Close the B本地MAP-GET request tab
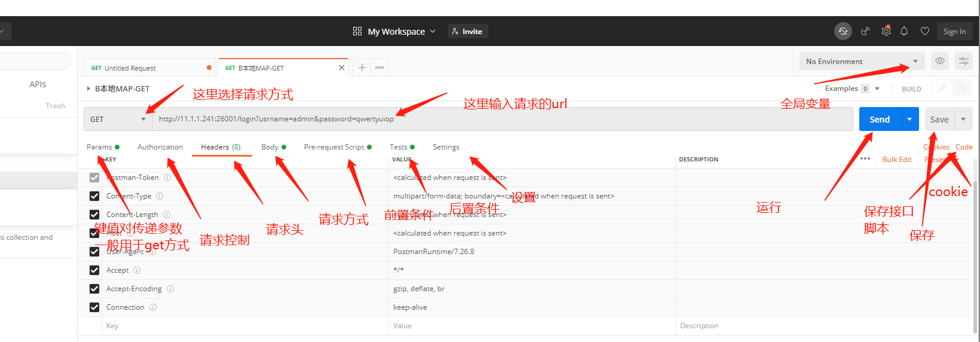980x342 pixels. [x=342, y=68]
